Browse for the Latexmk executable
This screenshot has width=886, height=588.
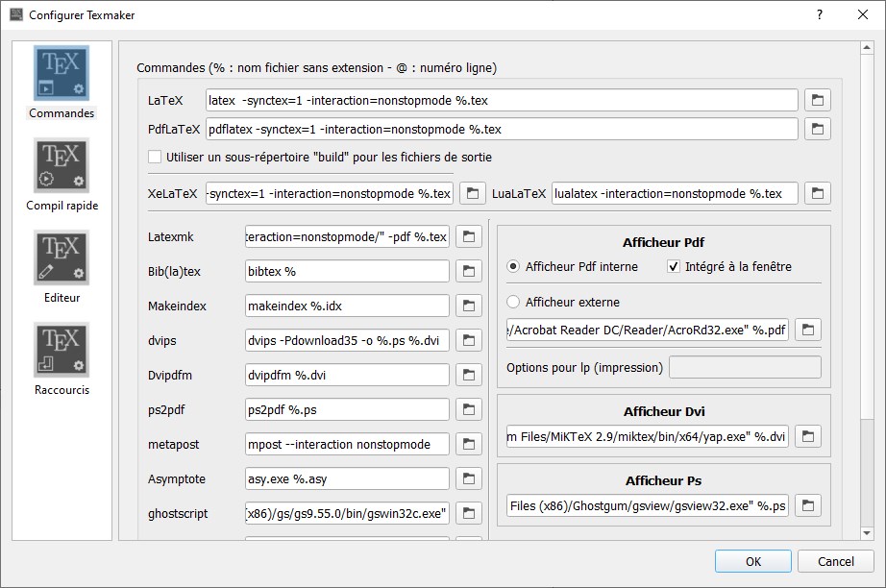pos(468,236)
